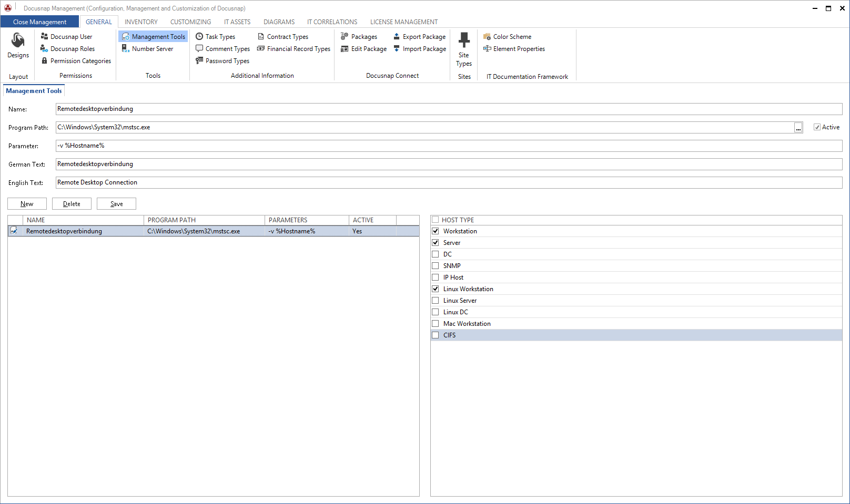Open Packages in Docusnap Connect

click(359, 37)
